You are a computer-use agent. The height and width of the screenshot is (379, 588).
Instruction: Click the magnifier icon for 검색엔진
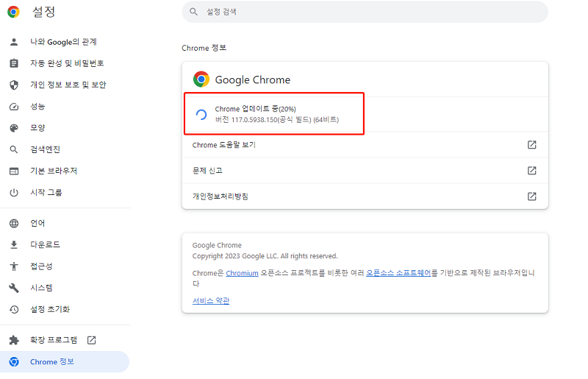(x=13, y=149)
